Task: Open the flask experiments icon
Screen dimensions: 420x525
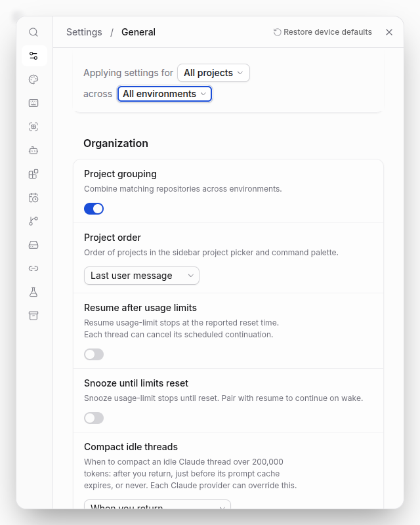Action: tap(33, 292)
